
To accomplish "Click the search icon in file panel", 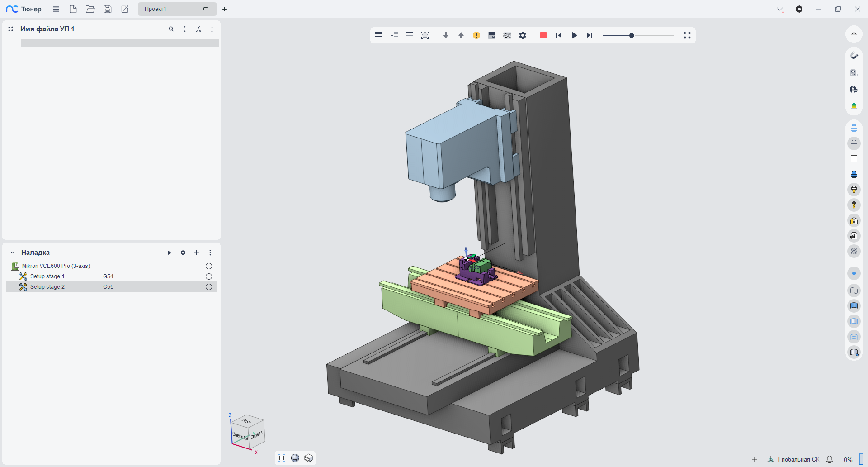I will point(171,29).
